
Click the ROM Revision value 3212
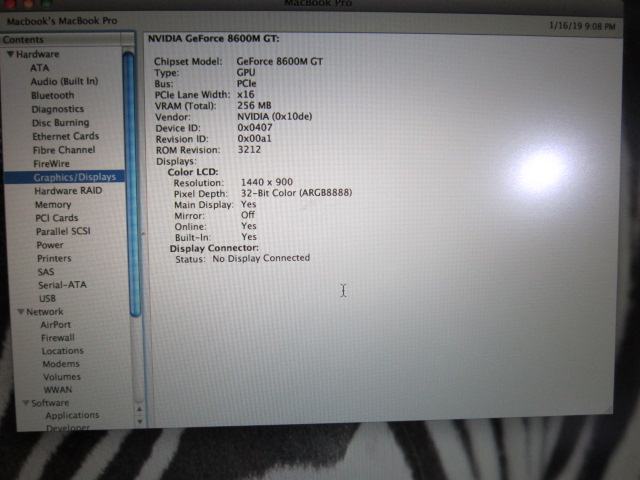point(249,149)
